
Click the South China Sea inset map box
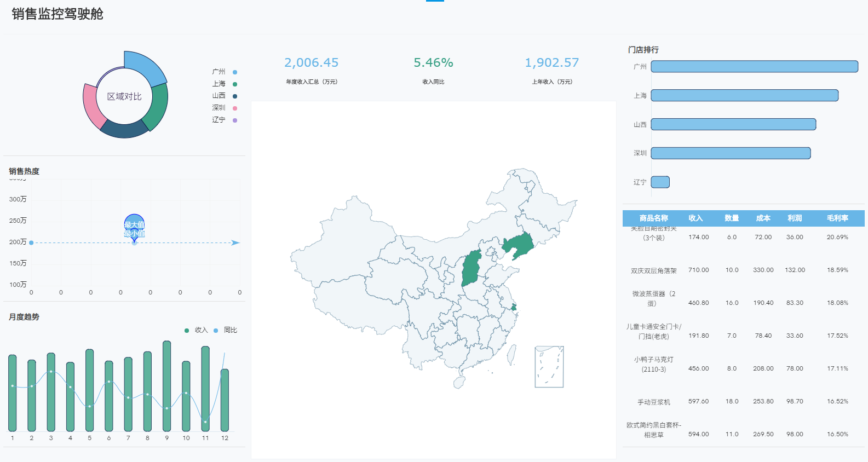tap(549, 366)
